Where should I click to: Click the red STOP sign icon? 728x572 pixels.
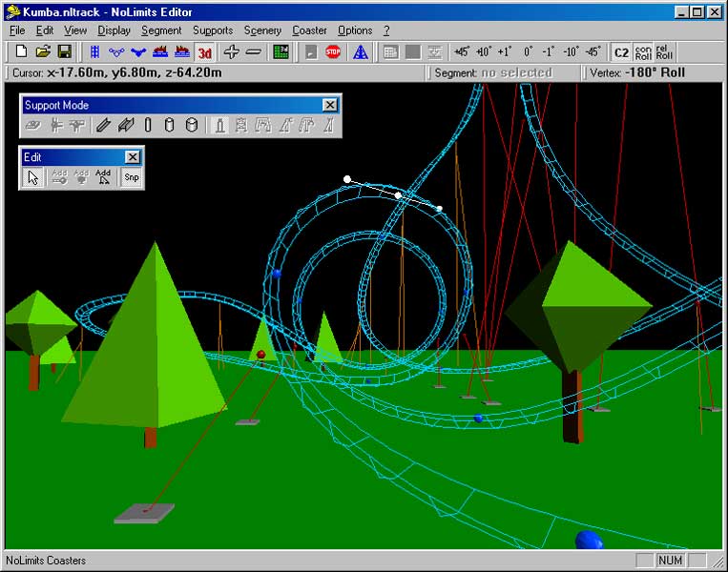pos(332,51)
